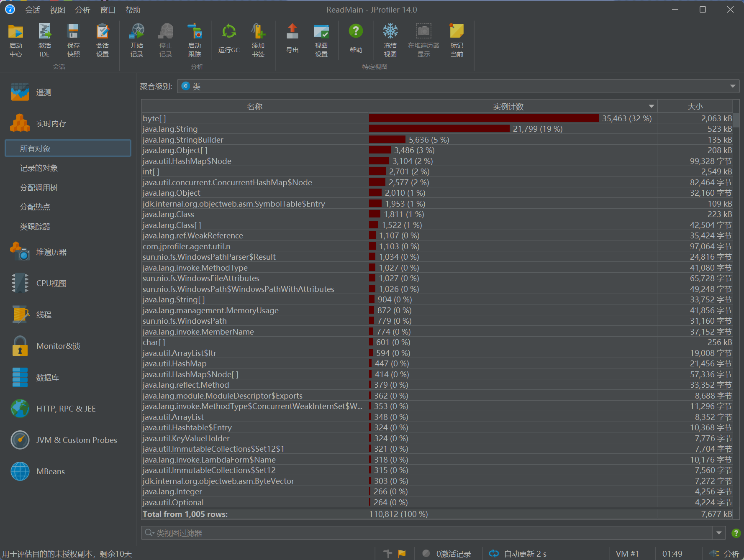The height and width of the screenshot is (560, 744).
Task: Open the 实时内存 live memory section
Action: (x=39, y=123)
